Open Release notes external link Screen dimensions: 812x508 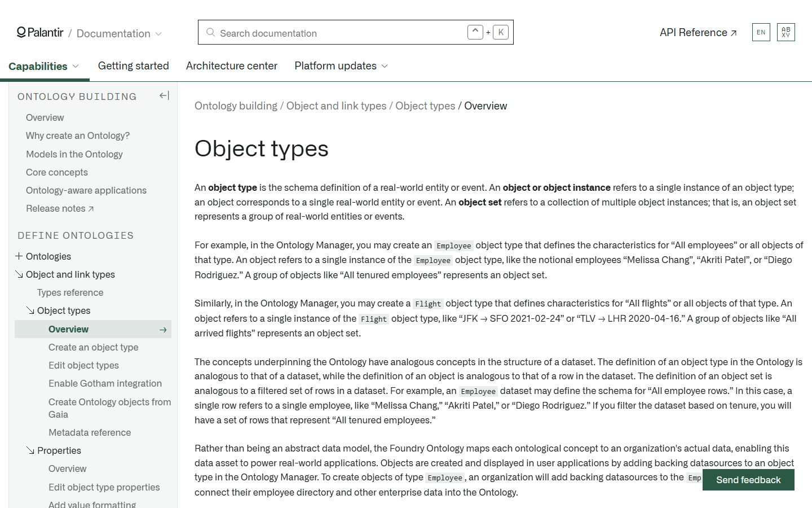tap(60, 208)
